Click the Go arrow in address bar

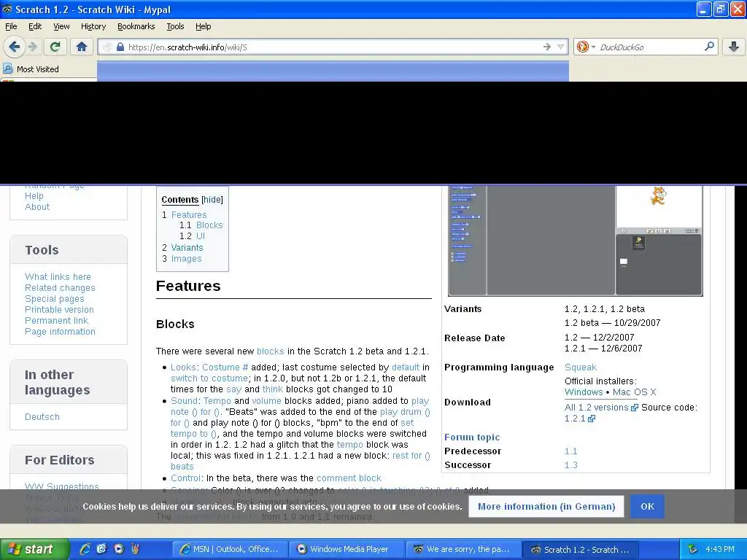point(546,47)
